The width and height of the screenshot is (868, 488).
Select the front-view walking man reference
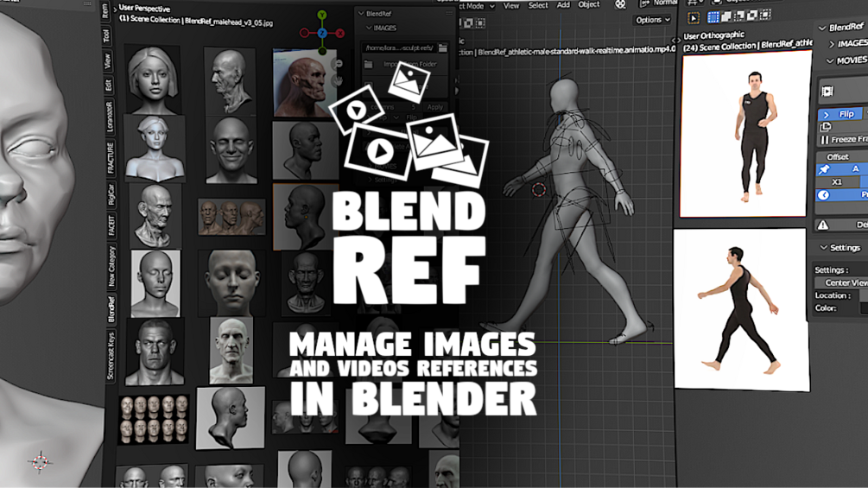point(745,135)
